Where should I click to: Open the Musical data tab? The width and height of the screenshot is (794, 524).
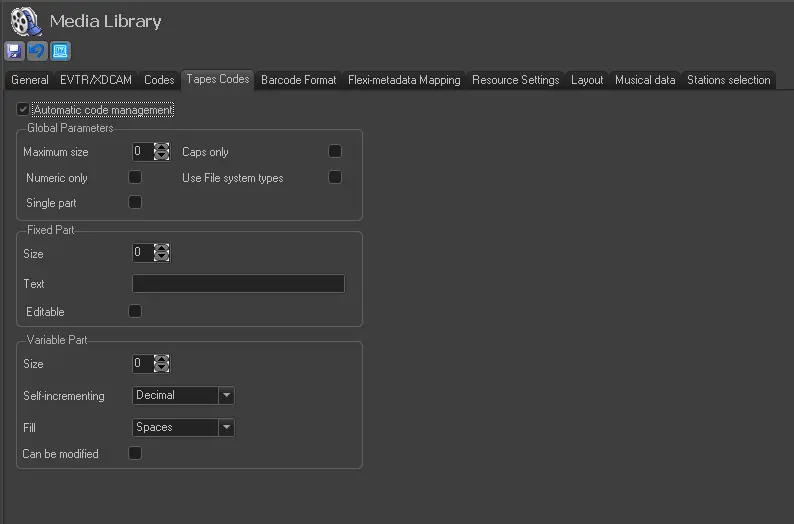click(x=645, y=80)
